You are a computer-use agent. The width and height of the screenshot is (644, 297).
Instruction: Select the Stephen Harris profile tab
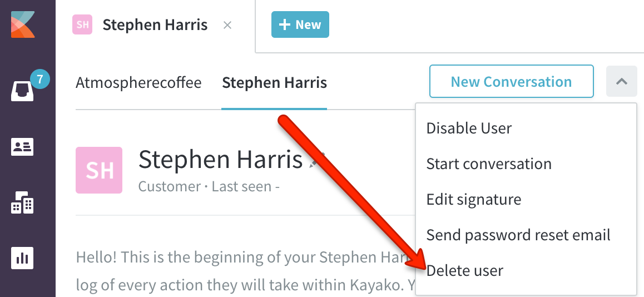tap(274, 82)
